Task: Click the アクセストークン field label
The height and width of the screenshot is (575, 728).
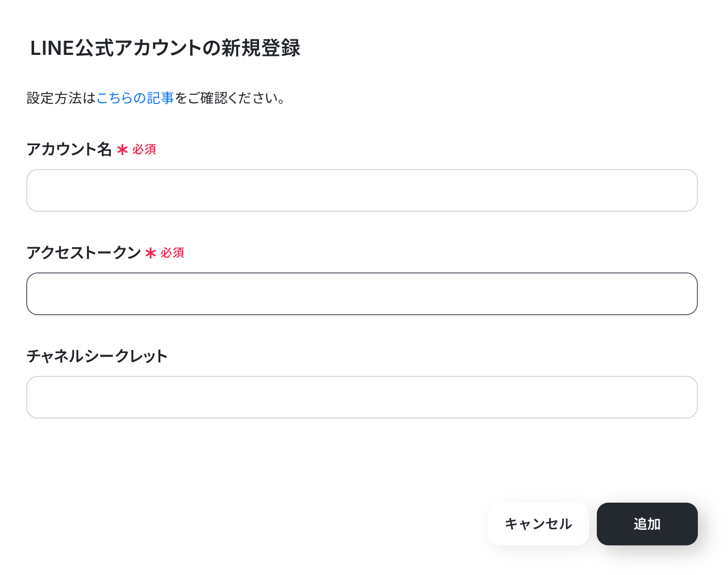Action: pyautogui.click(x=84, y=253)
